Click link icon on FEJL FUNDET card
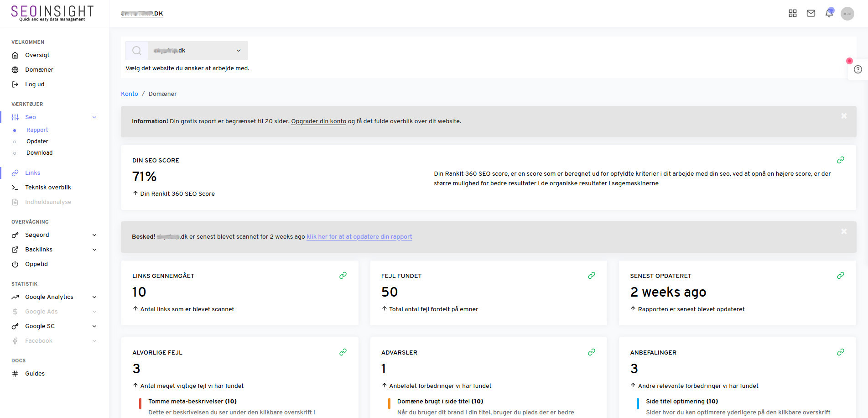Screen dimensions: 868x418 pos(592,276)
